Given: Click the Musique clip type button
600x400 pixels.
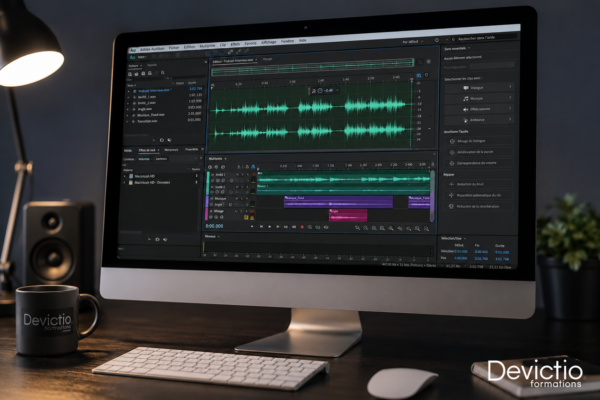Looking at the screenshot, I should tap(479, 98).
